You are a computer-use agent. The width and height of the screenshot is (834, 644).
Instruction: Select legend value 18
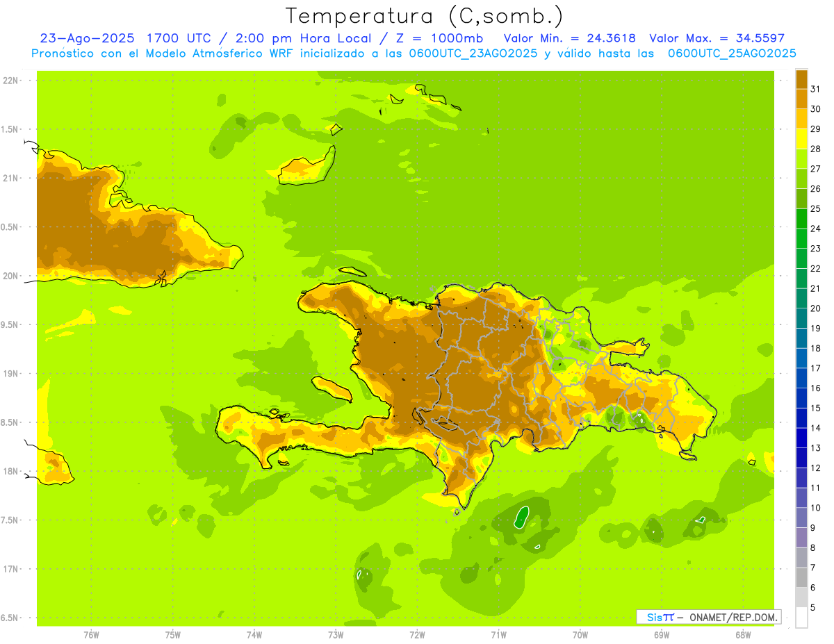(x=815, y=348)
